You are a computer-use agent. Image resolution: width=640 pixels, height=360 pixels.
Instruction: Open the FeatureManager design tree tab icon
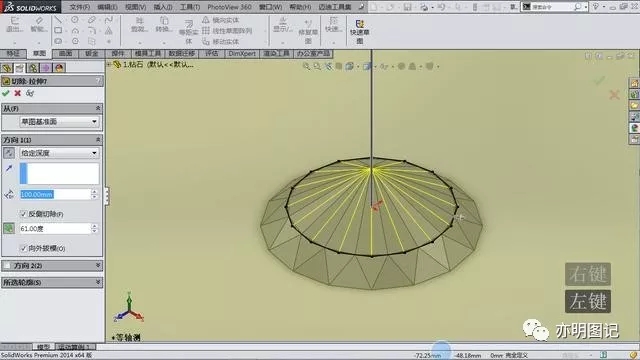pos(7,68)
